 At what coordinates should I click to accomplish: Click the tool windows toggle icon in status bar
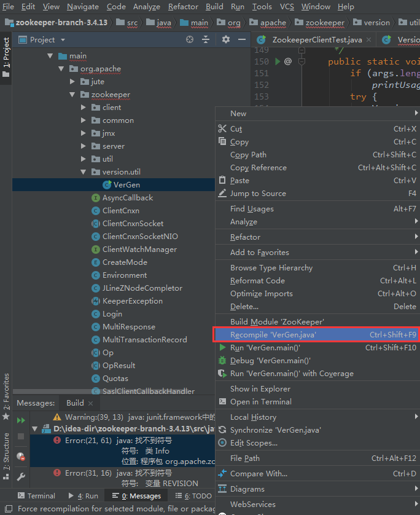coord(9,509)
